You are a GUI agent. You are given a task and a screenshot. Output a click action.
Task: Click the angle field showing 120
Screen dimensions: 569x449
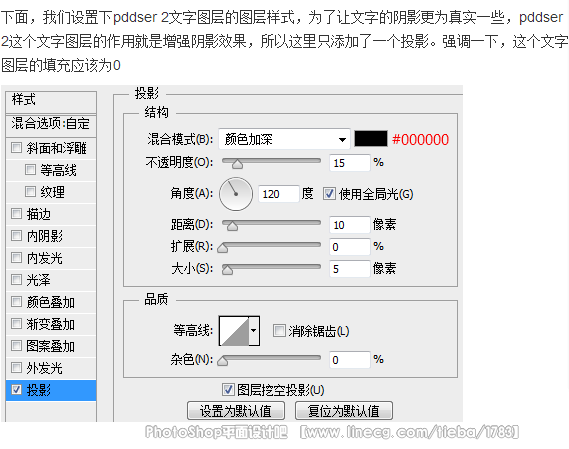coord(278,194)
